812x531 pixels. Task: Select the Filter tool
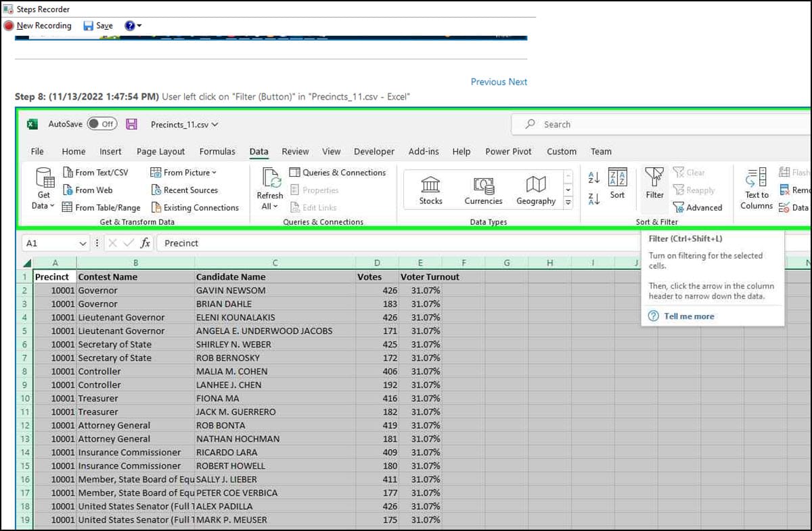653,188
